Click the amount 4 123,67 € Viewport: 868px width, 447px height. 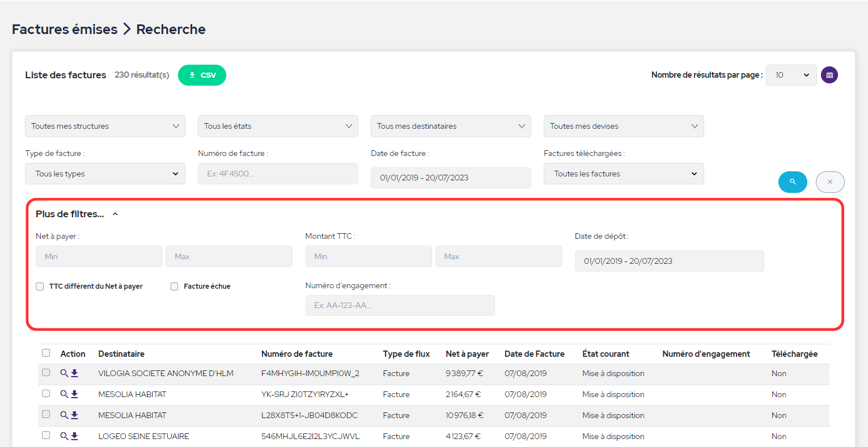click(463, 436)
